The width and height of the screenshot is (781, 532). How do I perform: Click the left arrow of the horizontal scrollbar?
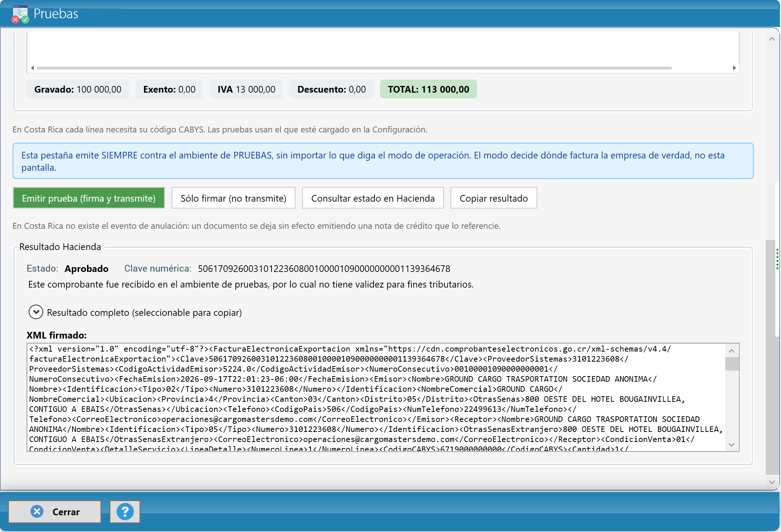tap(32, 68)
